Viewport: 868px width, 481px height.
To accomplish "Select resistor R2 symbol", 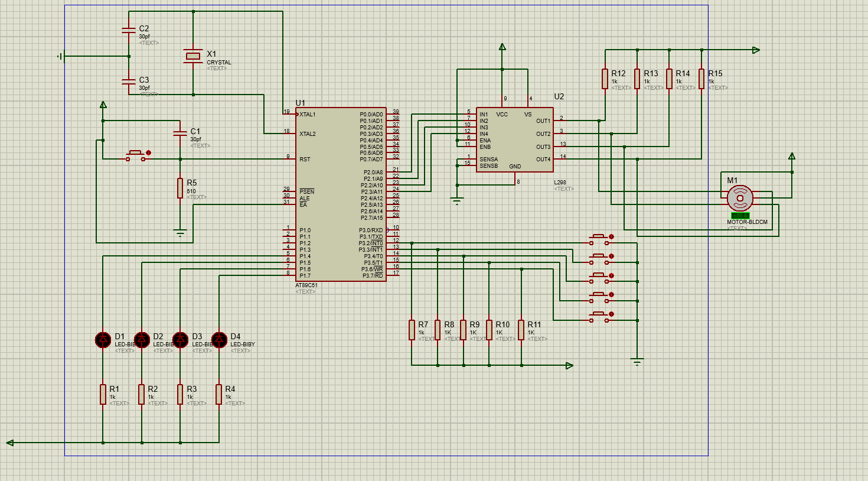I will (x=142, y=394).
